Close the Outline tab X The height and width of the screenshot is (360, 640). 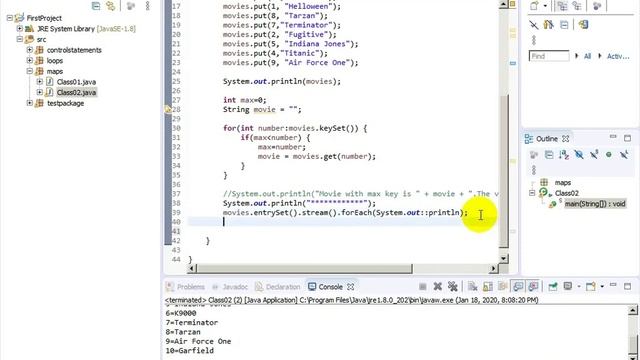[x=565, y=139]
